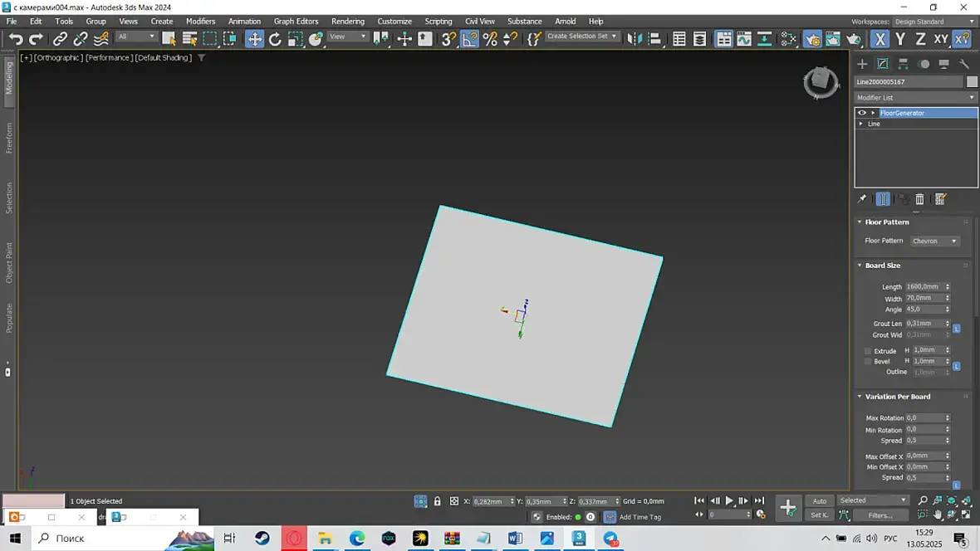Activate the Select and Move tool
980x551 pixels.
(x=254, y=39)
